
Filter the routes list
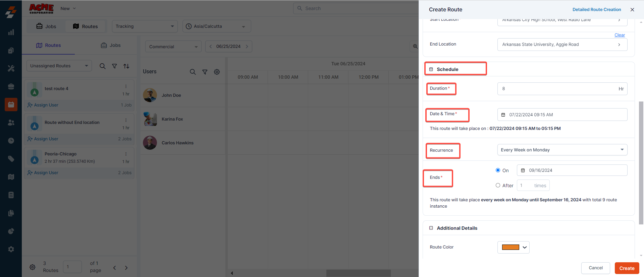[114, 66]
